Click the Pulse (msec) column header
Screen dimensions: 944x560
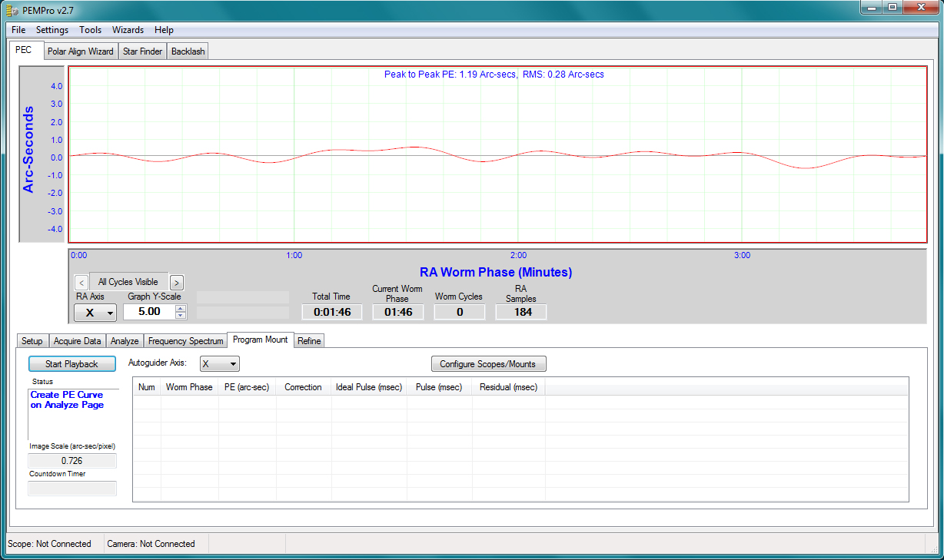[x=439, y=387]
